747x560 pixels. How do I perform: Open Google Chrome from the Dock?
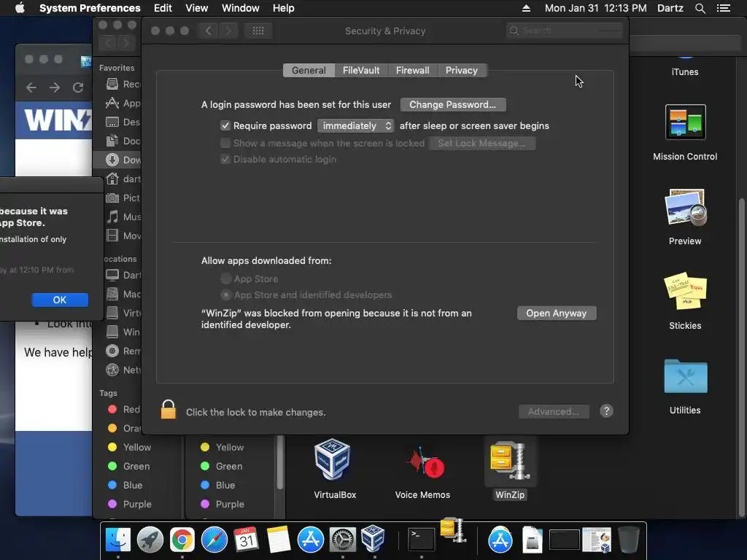point(182,540)
